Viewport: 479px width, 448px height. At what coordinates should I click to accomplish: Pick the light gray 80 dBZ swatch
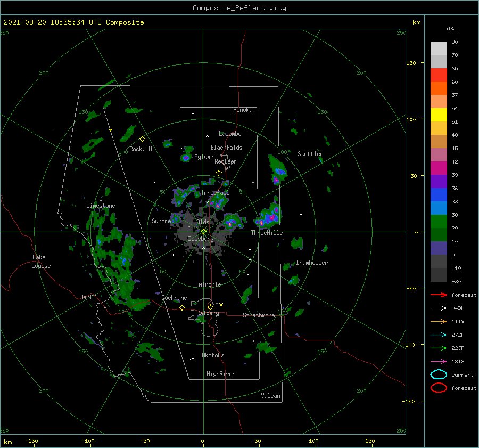(x=439, y=48)
